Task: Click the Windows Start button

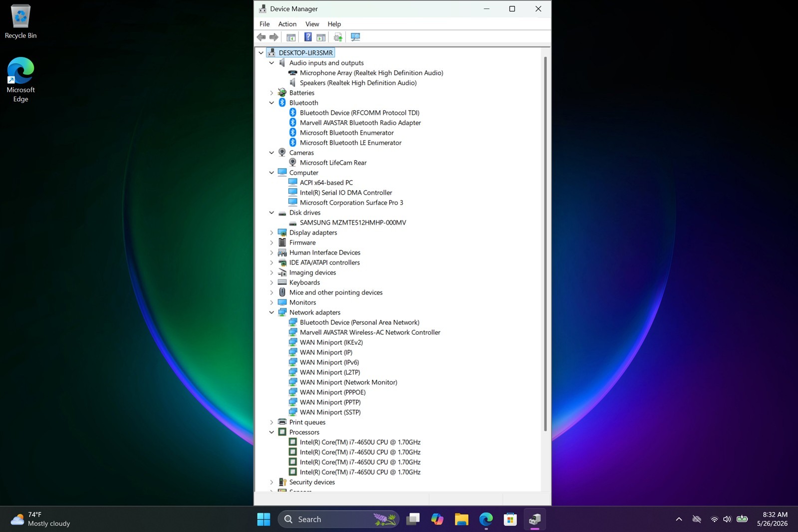Action: 264,520
